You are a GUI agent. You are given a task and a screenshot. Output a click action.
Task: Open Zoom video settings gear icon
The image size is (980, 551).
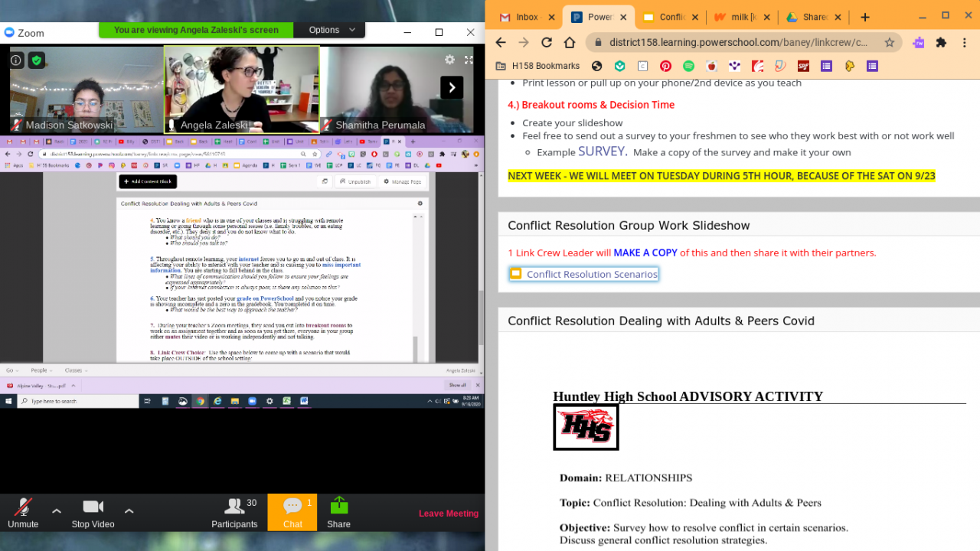[450, 59]
